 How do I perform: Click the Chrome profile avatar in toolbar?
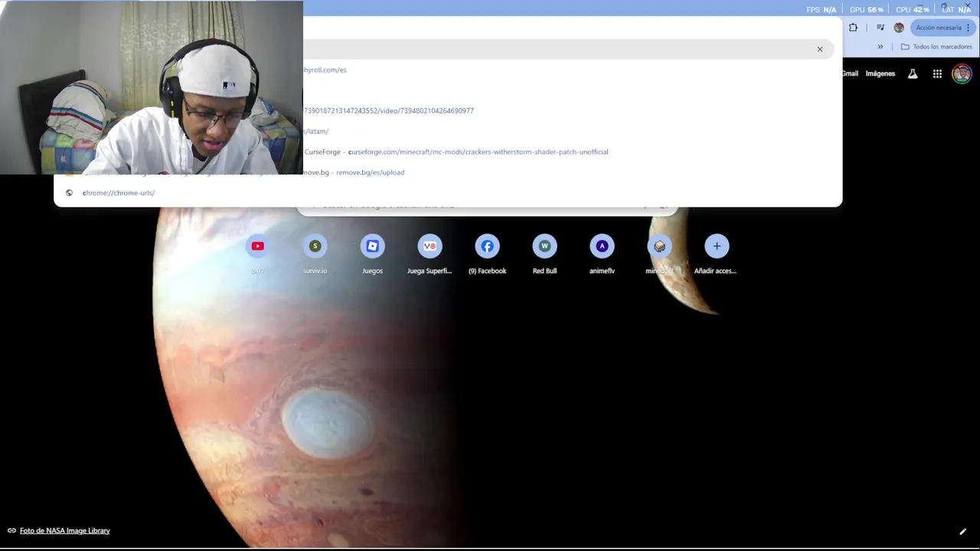[899, 28]
